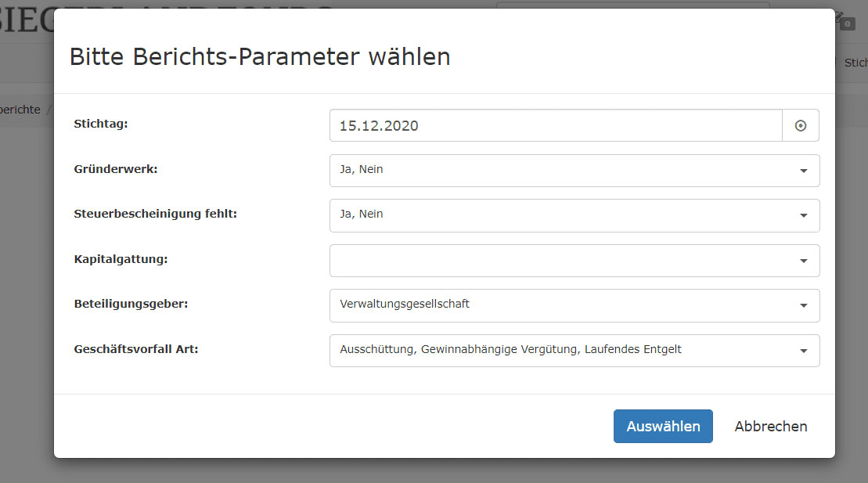Click the edit icon with 0 badge
The height and width of the screenshot is (483, 868).
[x=843, y=20]
